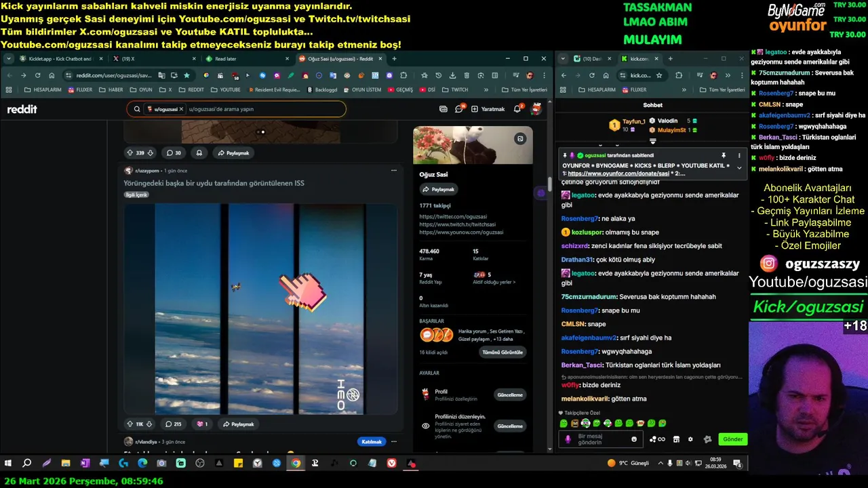The width and height of the screenshot is (868, 488).
Task: Join r/vlandiya with Katılmak button
Action: [372, 442]
